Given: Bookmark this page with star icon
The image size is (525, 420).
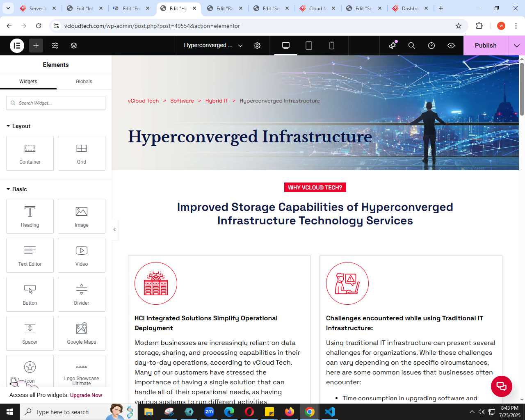Looking at the screenshot, I should (459, 26).
